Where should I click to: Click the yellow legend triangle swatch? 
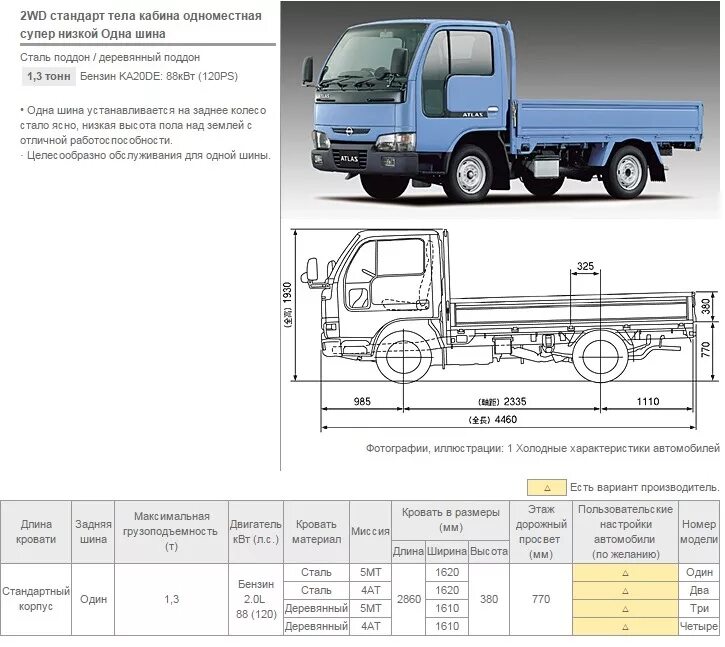547,487
